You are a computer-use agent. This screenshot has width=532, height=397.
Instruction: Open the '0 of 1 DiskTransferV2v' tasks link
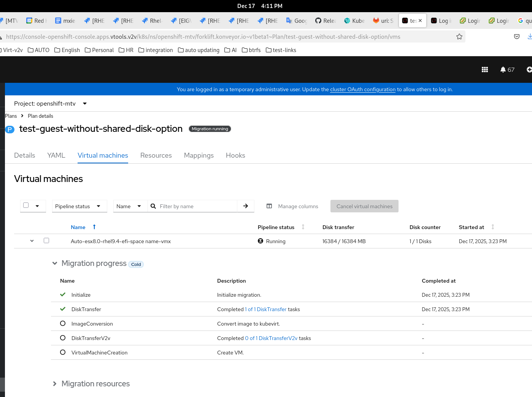[271, 338]
